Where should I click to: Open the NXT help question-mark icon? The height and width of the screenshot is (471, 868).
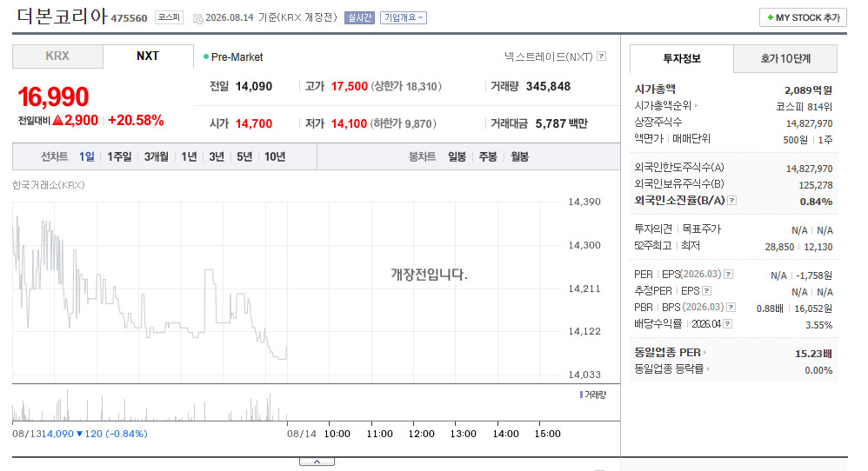(x=601, y=56)
